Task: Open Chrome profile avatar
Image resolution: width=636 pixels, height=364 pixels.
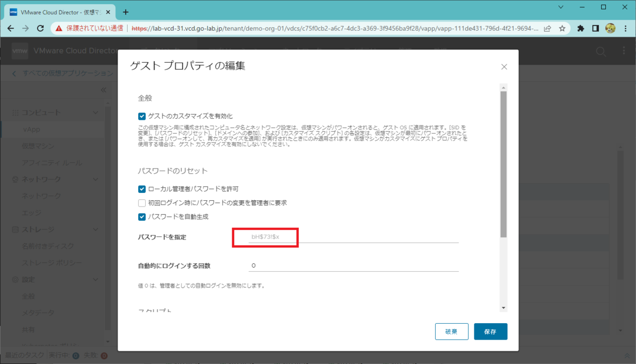Action: click(610, 29)
